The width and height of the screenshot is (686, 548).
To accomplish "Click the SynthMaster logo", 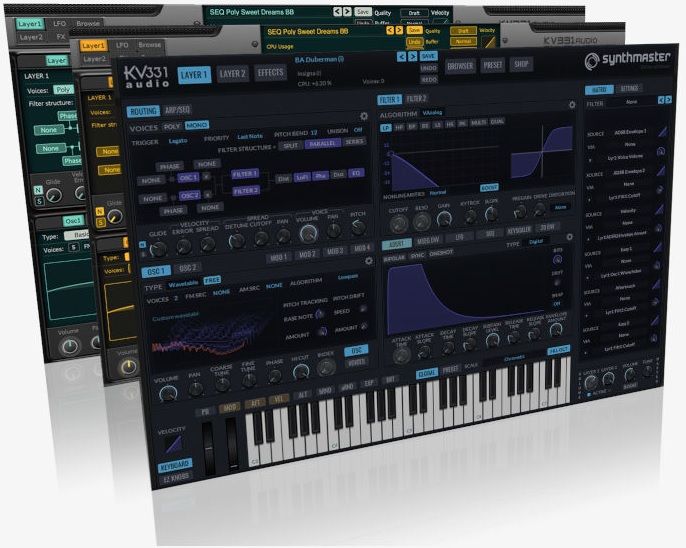I will pos(627,59).
